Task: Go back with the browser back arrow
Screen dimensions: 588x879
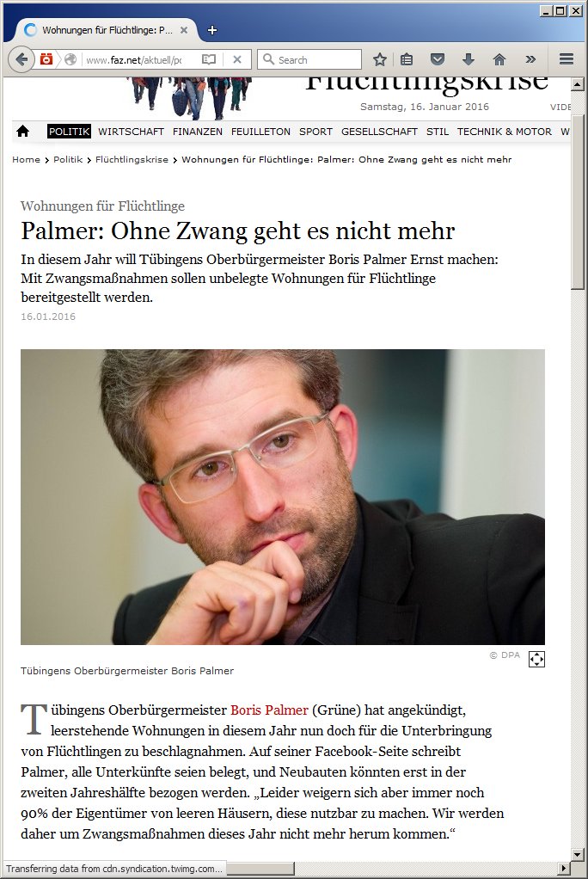Action: [x=21, y=59]
